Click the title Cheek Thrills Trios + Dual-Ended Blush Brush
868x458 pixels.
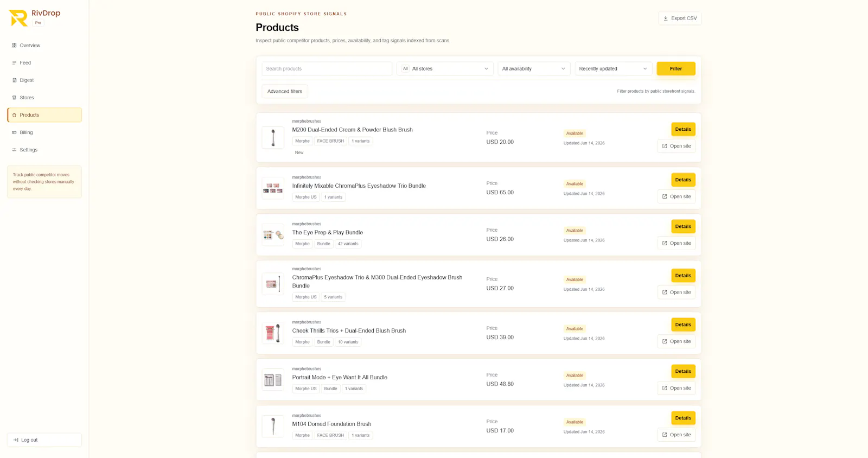click(349, 330)
